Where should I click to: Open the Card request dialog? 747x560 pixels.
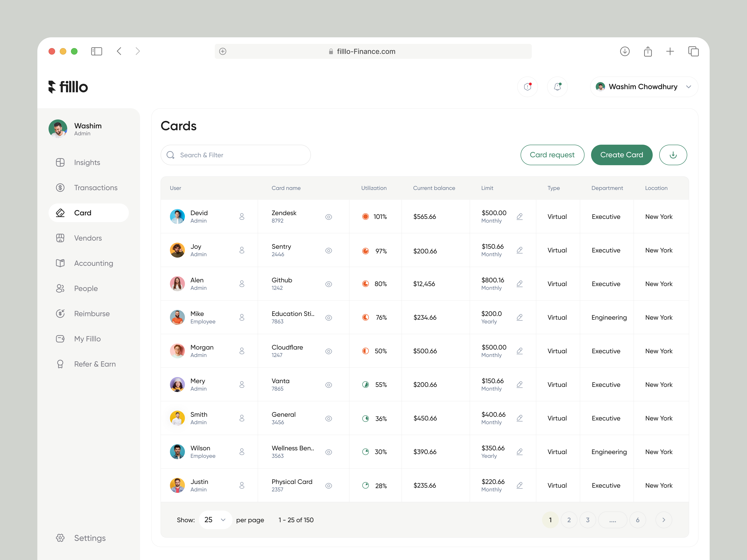point(552,155)
